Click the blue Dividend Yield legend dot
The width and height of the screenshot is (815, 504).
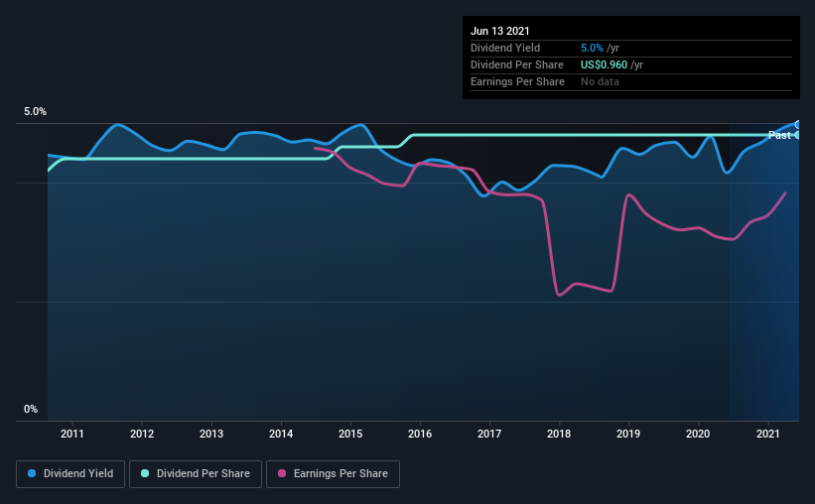coord(31,474)
